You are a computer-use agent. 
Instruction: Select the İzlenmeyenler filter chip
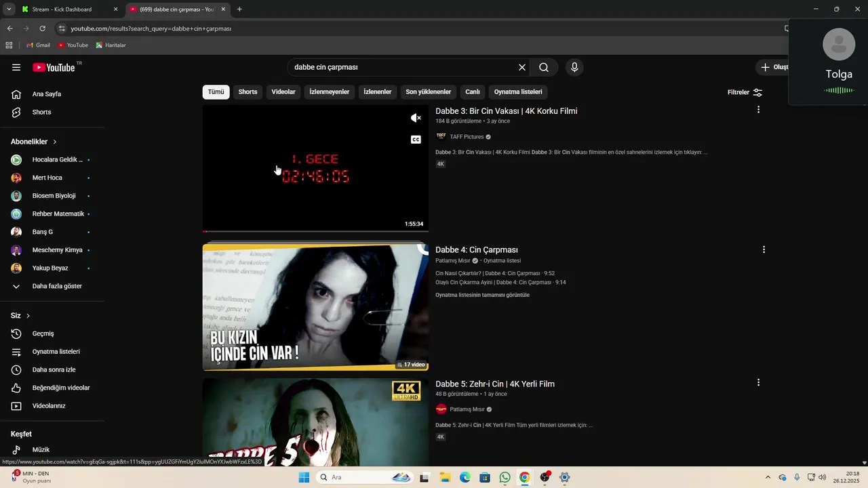[x=330, y=92]
